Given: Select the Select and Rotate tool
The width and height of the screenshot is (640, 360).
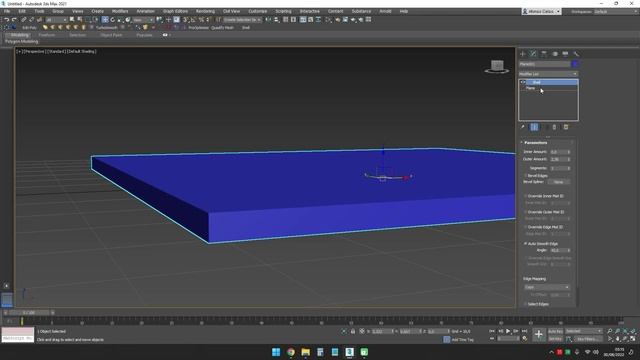Looking at the screenshot, I should point(113,20).
